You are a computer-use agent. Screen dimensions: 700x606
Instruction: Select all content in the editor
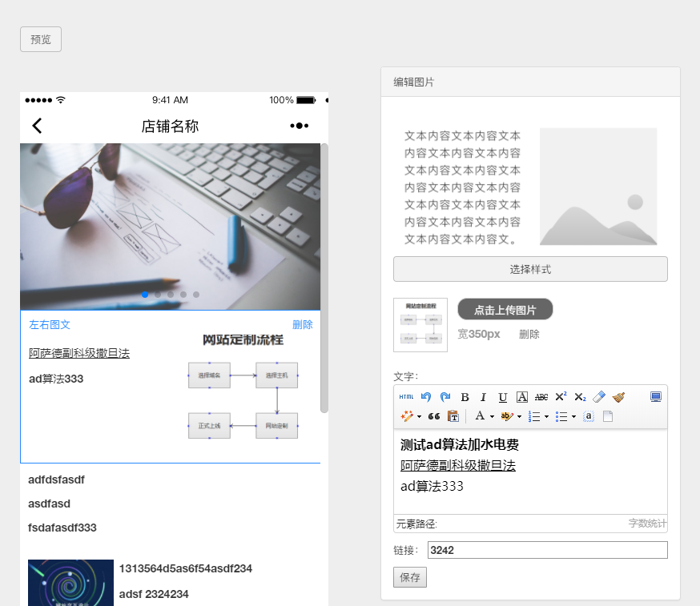tap(589, 416)
